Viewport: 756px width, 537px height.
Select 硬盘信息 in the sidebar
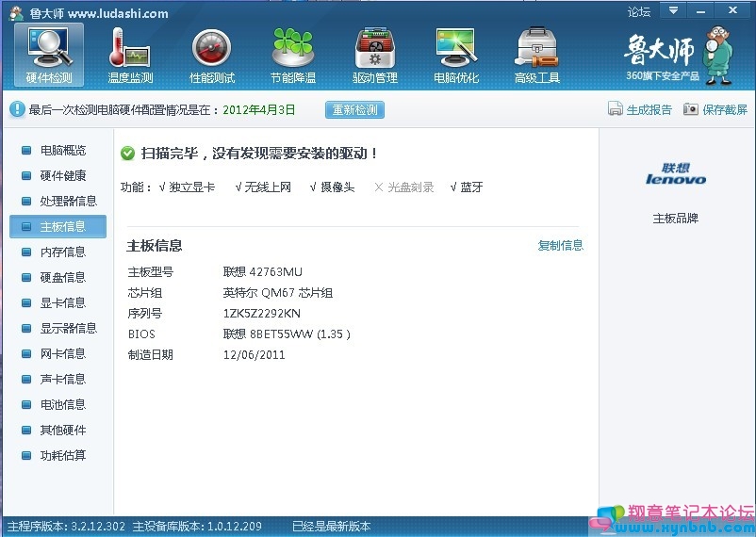[x=58, y=277]
